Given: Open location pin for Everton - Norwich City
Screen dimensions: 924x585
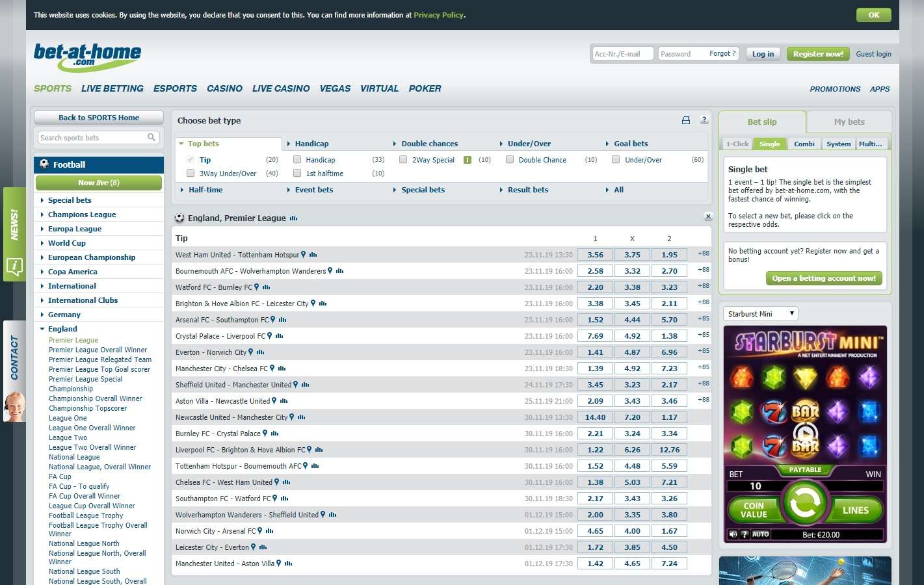Looking at the screenshot, I should (250, 352).
